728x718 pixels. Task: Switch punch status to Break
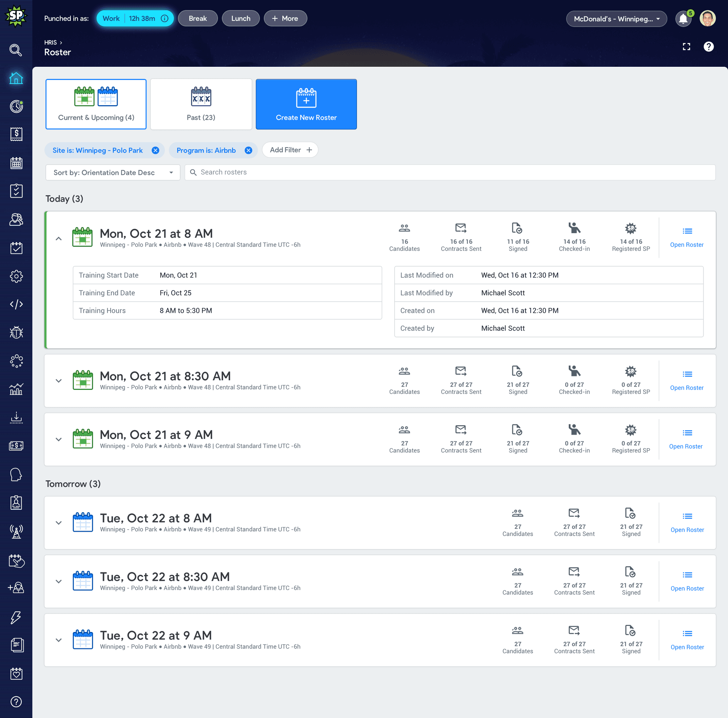[197, 18]
